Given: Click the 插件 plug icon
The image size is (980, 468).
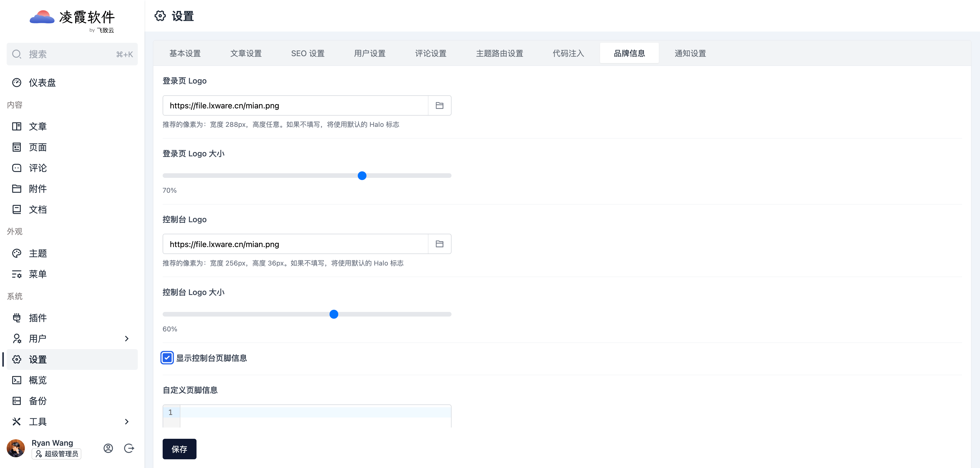Looking at the screenshot, I should pos(17,318).
